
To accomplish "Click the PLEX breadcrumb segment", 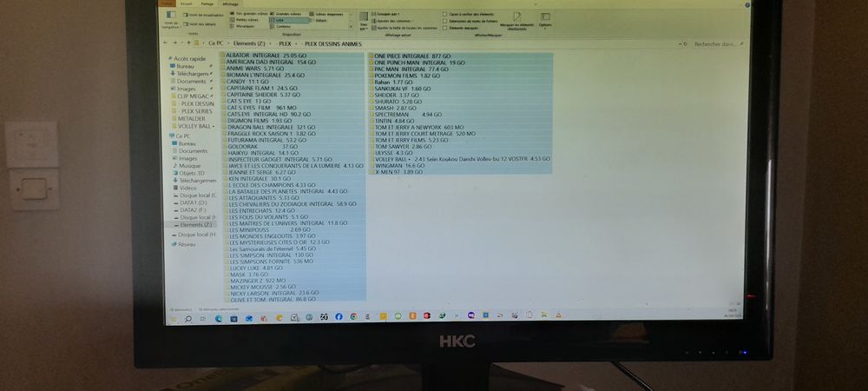I will 285,43.
